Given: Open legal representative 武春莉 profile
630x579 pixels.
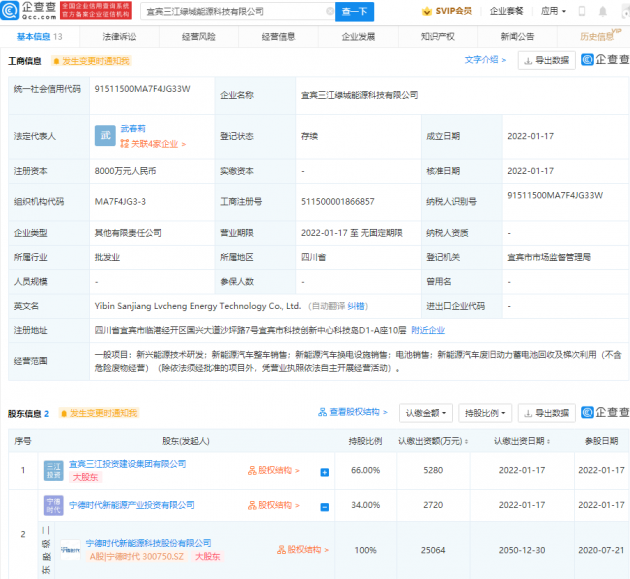Looking at the screenshot, I should 133,129.
